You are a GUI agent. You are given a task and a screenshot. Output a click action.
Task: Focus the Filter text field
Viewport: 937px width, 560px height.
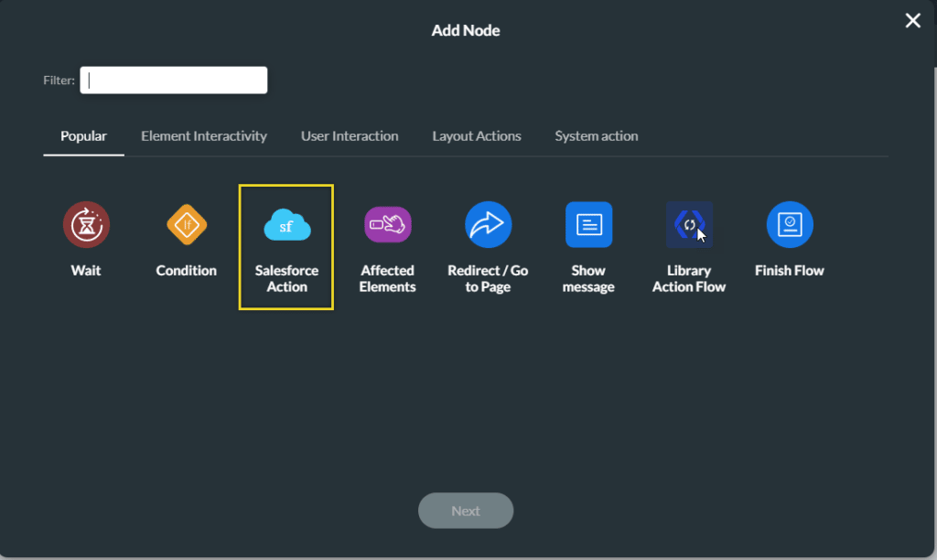click(174, 81)
